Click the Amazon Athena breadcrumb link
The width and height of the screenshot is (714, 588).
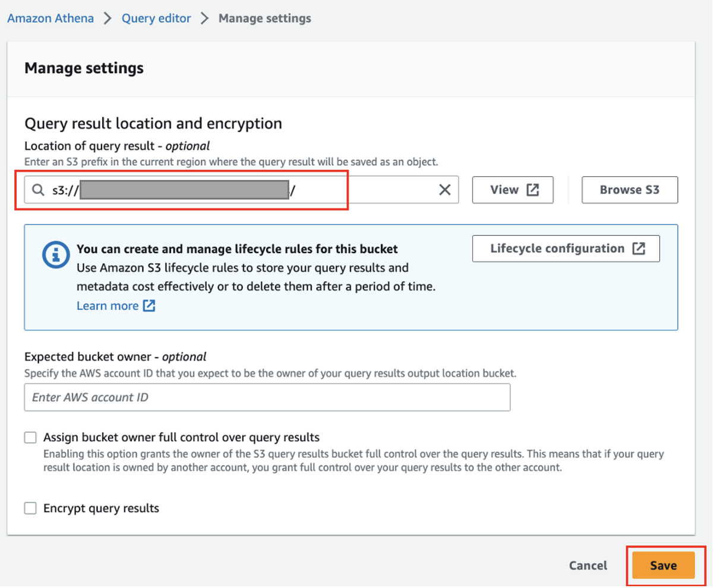click(x=50, y=18)
